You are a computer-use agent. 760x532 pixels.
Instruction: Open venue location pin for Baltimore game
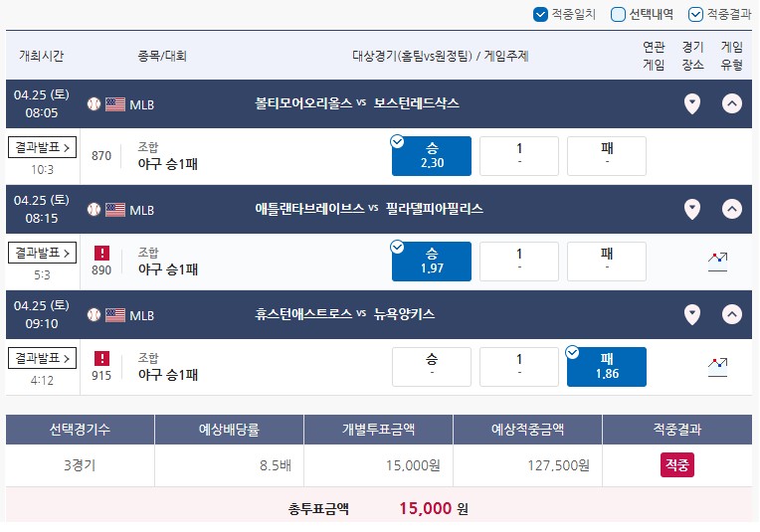692,103
